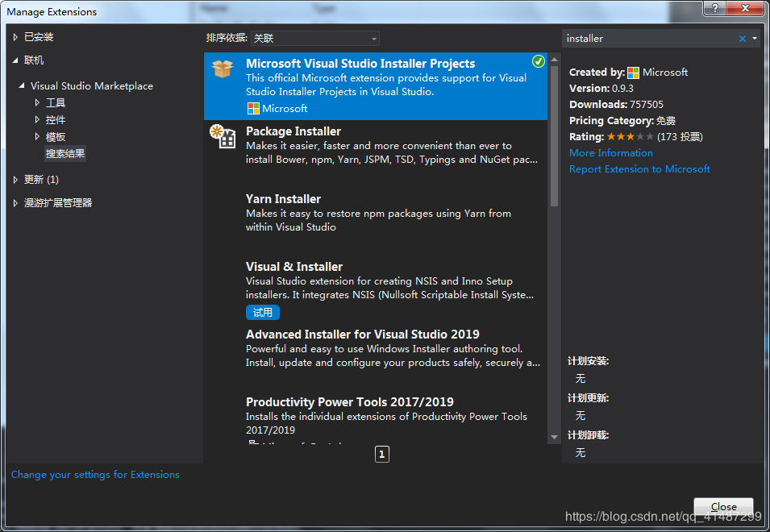Expand the 更新 (1) node
Screen dimensions: 770x532
click(x=15, y=180)
